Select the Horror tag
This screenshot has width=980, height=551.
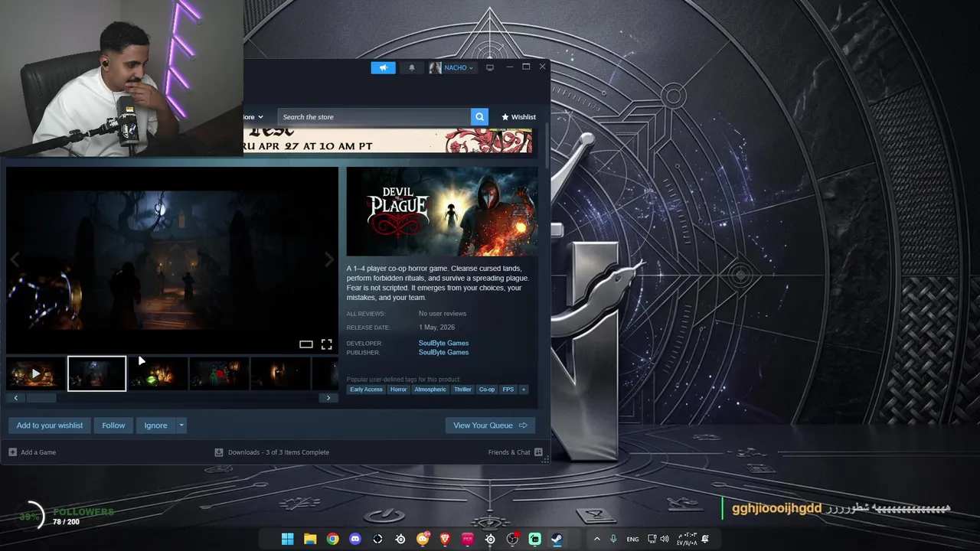398,390
